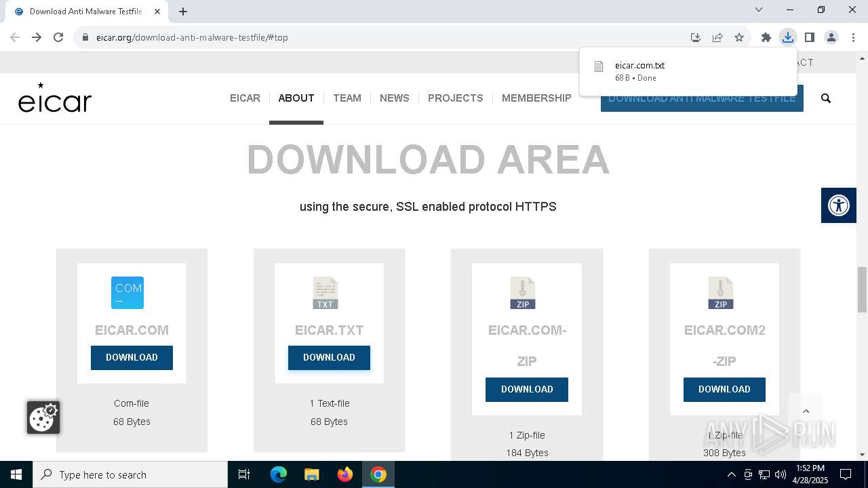Click the address bar URL
The image size is (868, 488).
[x=192, y=37]
